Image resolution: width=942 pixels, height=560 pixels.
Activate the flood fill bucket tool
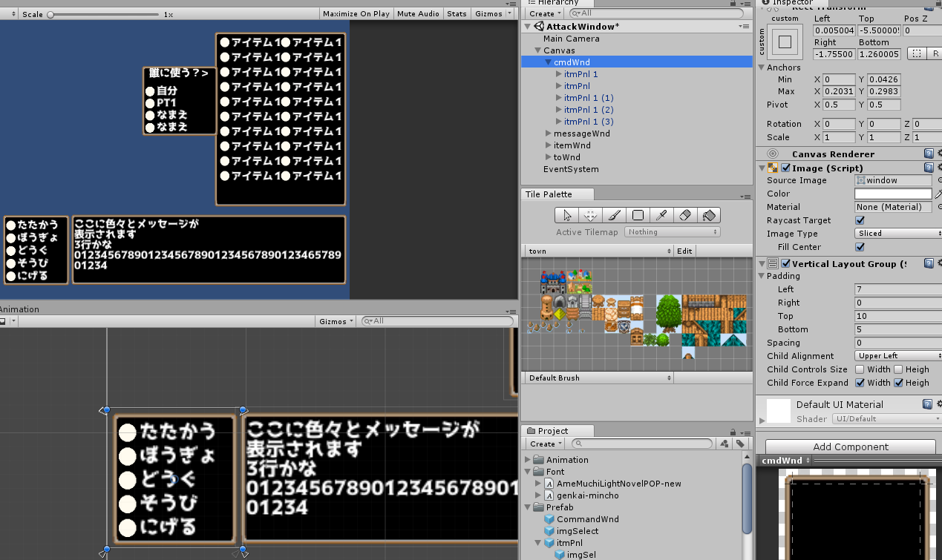pos(708,215)
